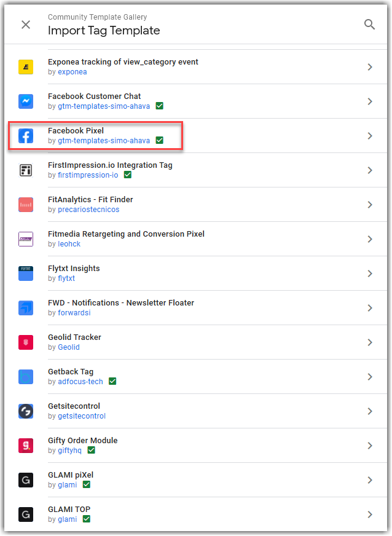This screenshot has height=536, width=392.
Task: Click verified badge next to firstimpression-io
Action: tap(127, 175)
